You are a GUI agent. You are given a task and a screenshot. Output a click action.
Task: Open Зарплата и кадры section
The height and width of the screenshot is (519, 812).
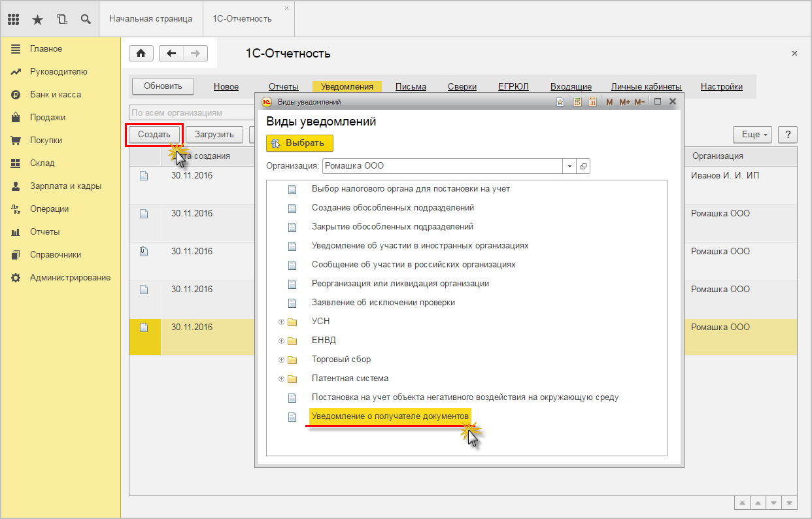click(65, 186)
